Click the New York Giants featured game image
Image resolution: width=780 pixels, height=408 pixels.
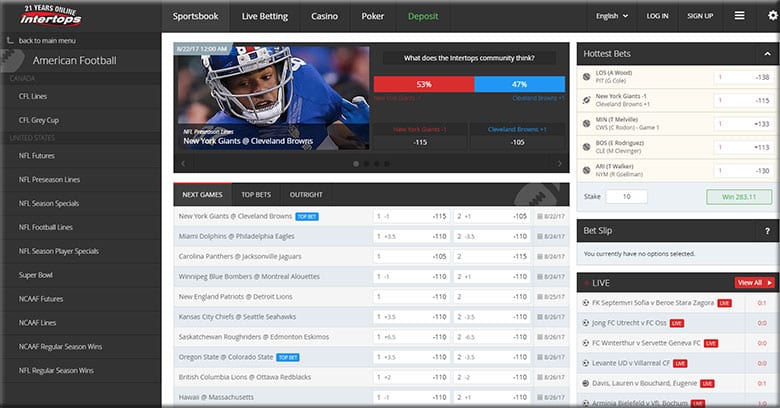pyautogui.click(x=274, y=98)
